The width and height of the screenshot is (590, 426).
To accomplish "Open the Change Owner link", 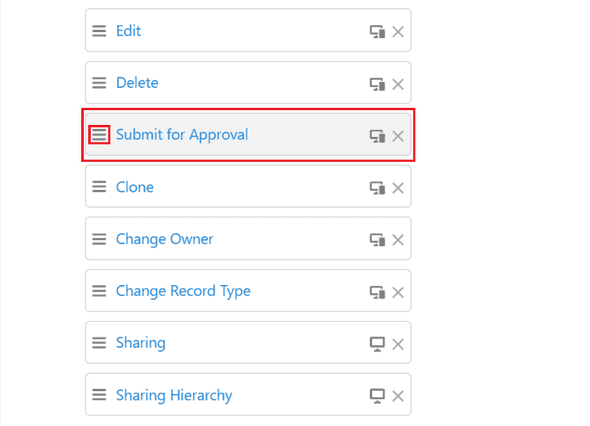I will pyautogui.click(x=164, y=239).
